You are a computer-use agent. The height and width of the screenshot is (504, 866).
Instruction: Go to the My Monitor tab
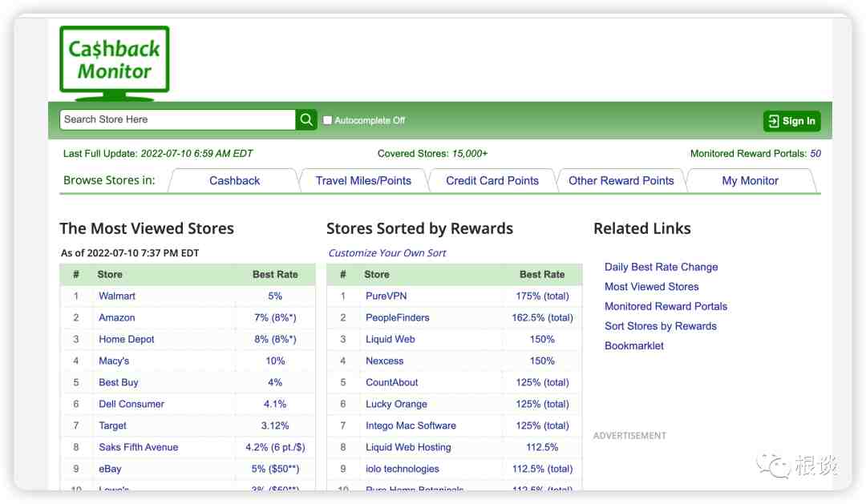point(750,180)
